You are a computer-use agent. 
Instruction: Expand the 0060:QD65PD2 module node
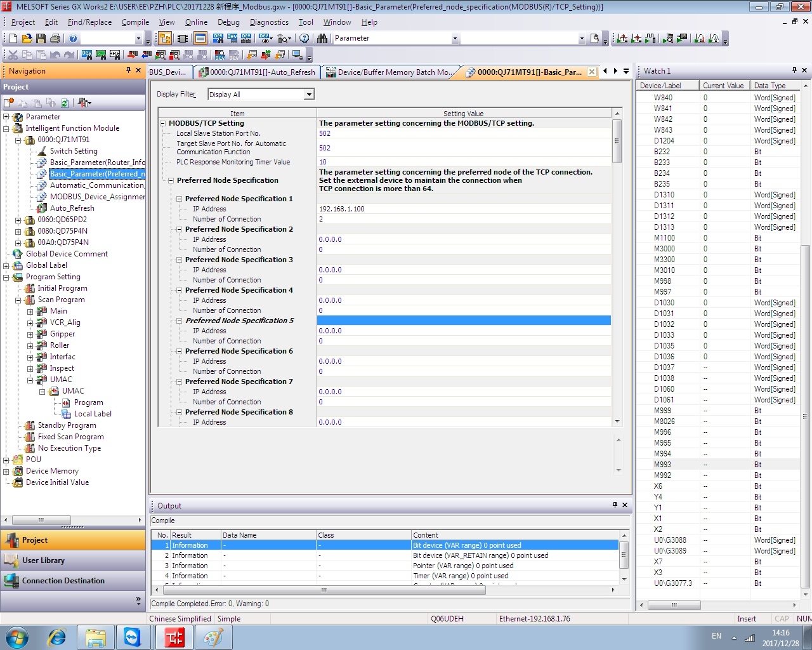coord(18,220)
